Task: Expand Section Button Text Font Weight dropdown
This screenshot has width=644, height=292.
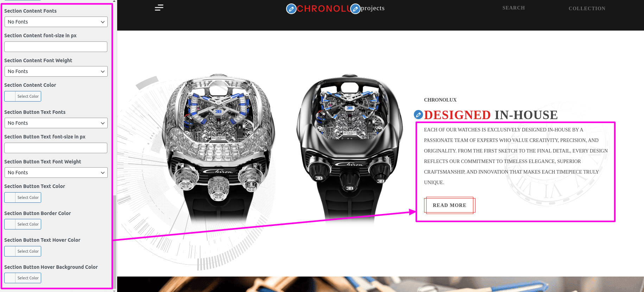Action: tap(56, 173)
